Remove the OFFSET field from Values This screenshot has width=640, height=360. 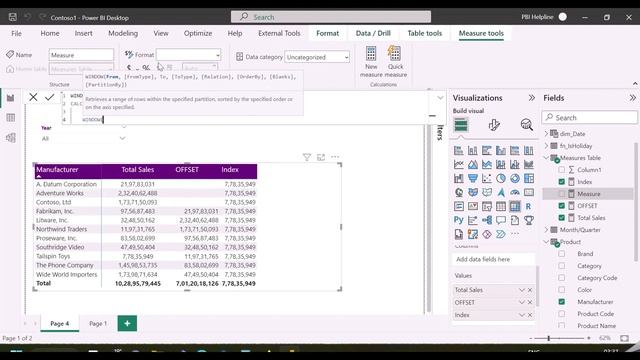tap(530, 302)
